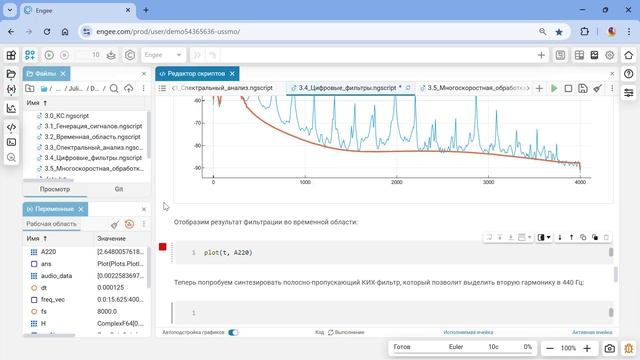Open the file panel more options menu
640x360 pixels.
click(143, 89)
